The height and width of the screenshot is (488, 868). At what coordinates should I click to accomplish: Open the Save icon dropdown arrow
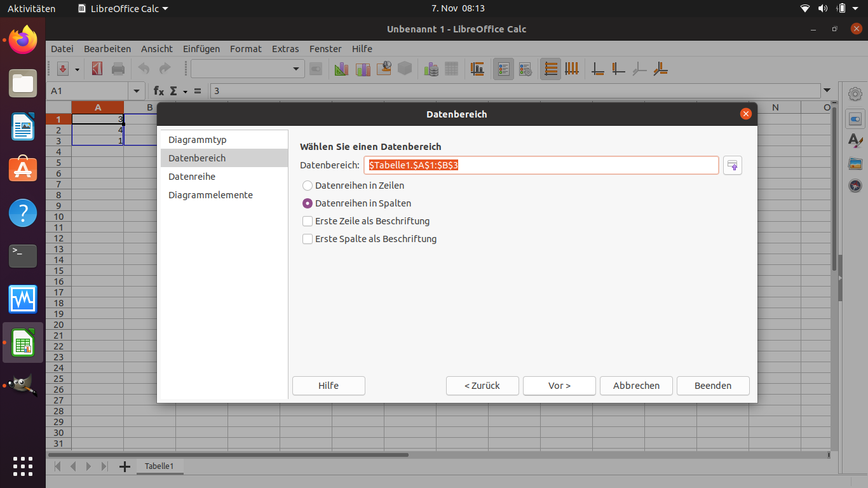pos(78,69)
